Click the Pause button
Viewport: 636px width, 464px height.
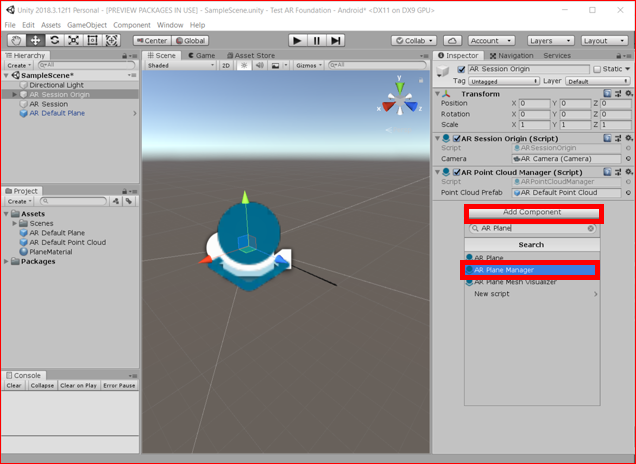(316, 41)
